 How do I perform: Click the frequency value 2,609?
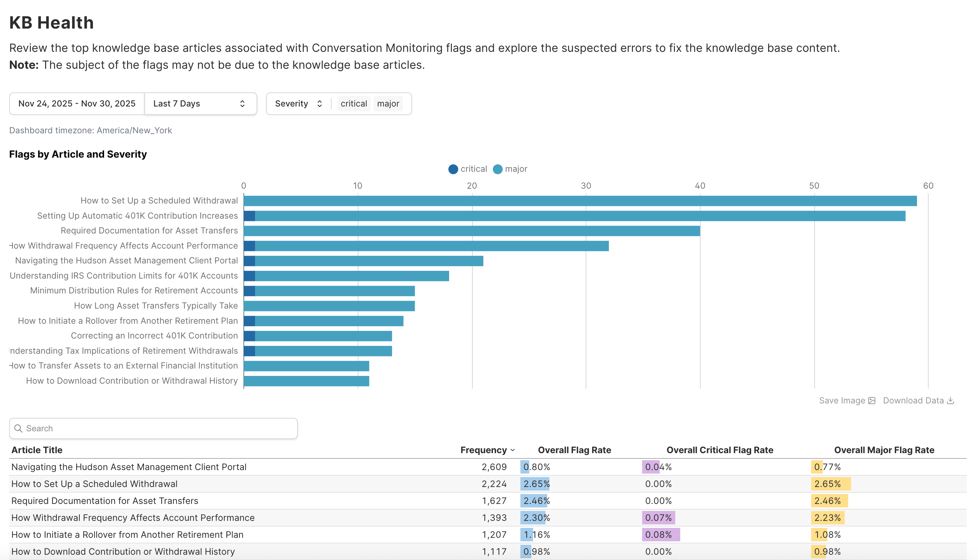494,467
